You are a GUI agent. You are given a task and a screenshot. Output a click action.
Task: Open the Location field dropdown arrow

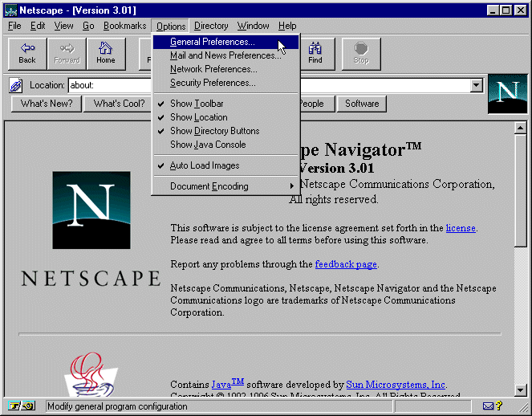tap(477, 85)
